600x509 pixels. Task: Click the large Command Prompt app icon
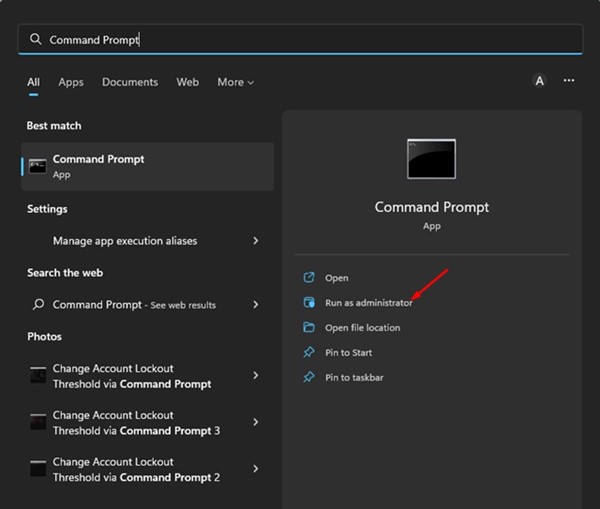pos(431,159)
